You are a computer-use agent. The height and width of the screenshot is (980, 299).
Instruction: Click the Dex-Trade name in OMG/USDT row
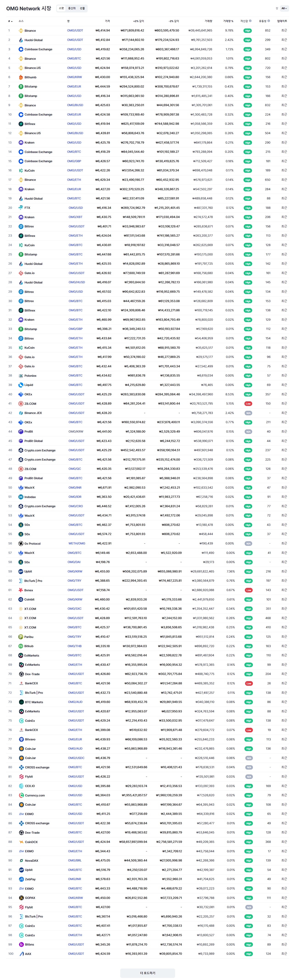[32, 674]
